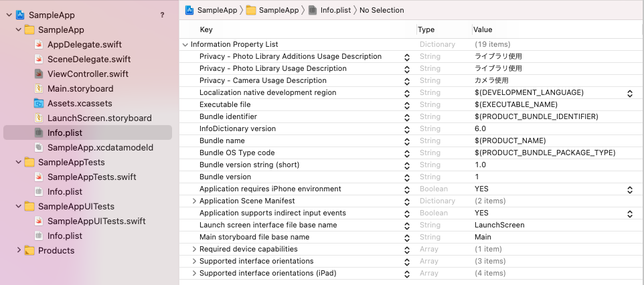Click the question mark status badge
Screen dimensions: 644x285
coord(162,15)
